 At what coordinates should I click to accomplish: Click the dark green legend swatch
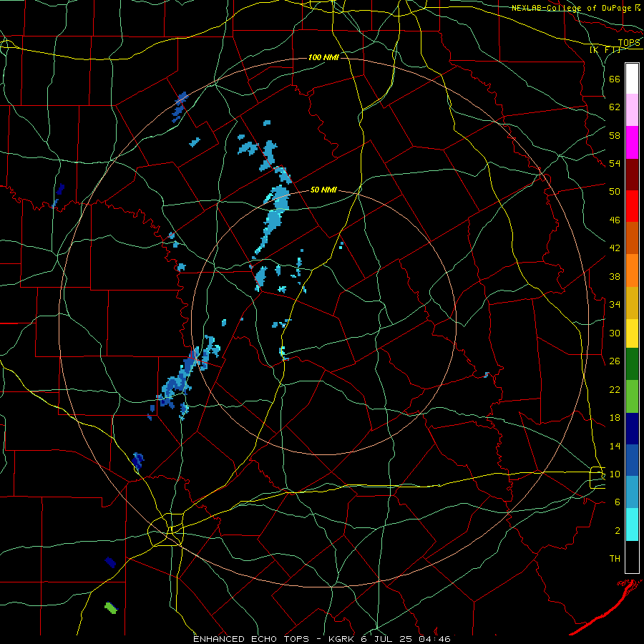pos(632,364)
